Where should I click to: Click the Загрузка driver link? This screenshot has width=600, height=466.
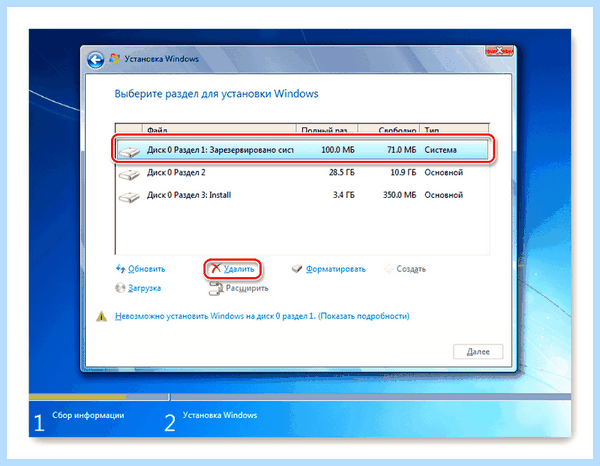144,288
